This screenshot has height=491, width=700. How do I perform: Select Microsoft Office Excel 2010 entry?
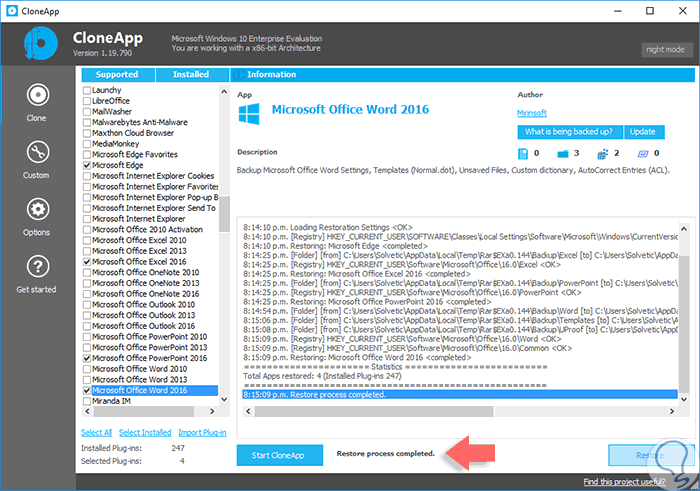pyautogui.click(x=139, y=240)
